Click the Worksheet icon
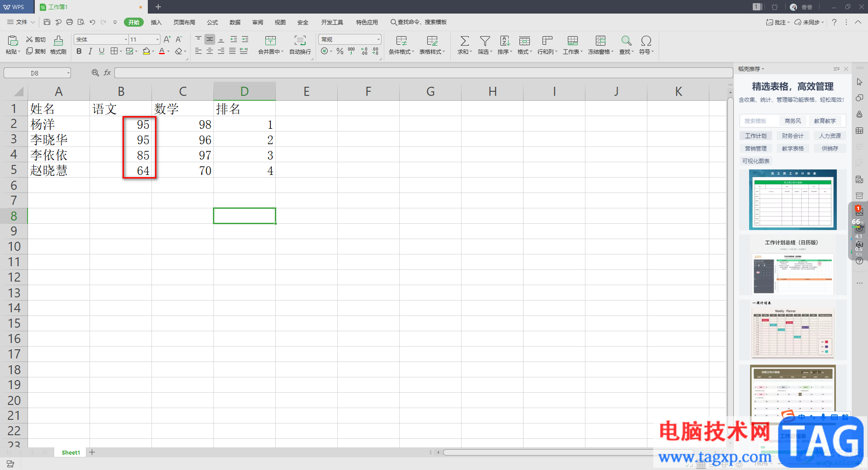The width and height of the screenshot is (868, 470). (572, 41)
